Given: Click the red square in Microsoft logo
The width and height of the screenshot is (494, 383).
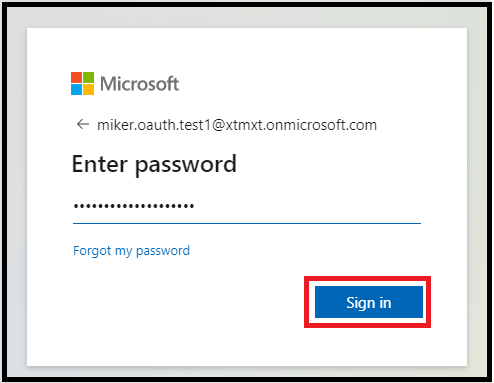Looking at the screenshot, I should coord(76,77).
